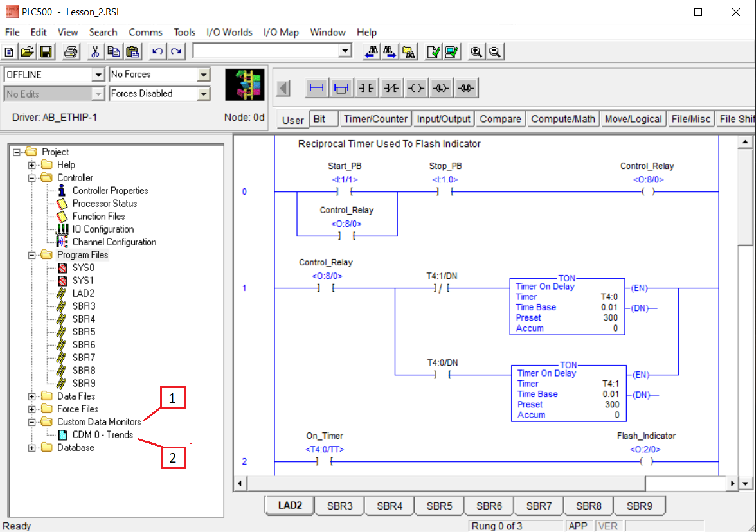This screenshot has width=756, height=532.
Task: Select CDM 0 - Trends item
Action: (103, 435)
